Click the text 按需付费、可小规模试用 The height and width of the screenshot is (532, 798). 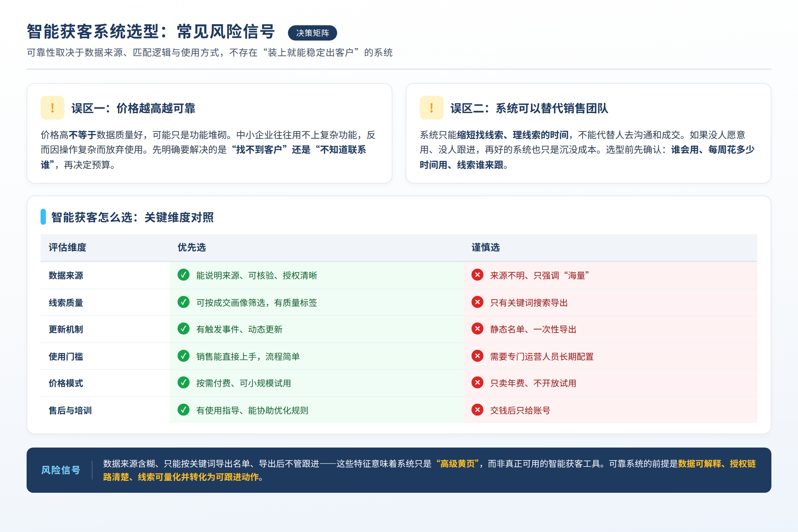pos(244,383)
